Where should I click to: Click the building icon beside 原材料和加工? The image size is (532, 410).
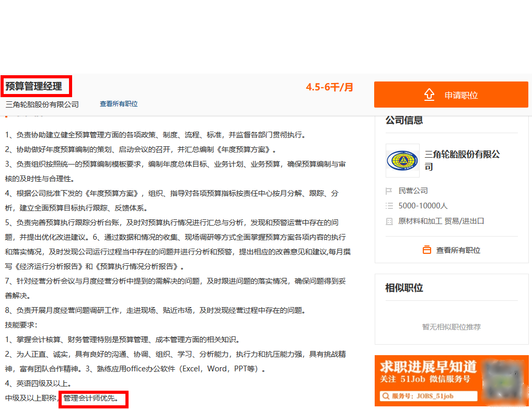[x=389, y=221]
